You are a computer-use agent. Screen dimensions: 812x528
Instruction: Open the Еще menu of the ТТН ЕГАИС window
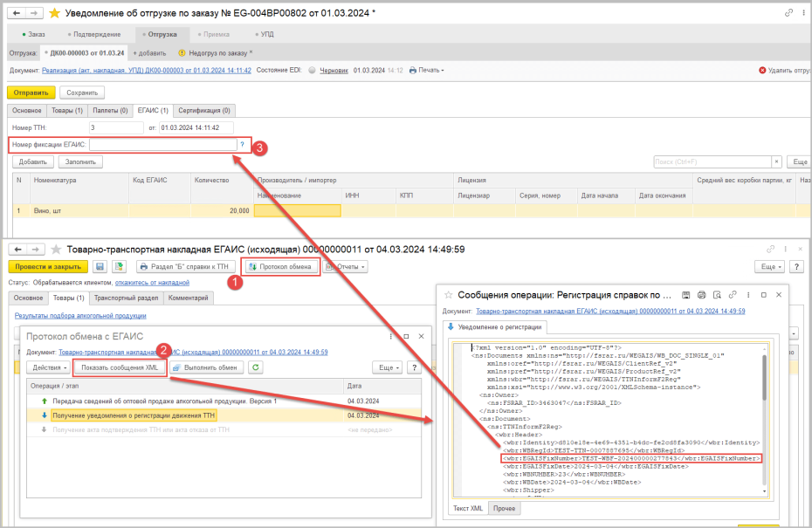point(771,266)
